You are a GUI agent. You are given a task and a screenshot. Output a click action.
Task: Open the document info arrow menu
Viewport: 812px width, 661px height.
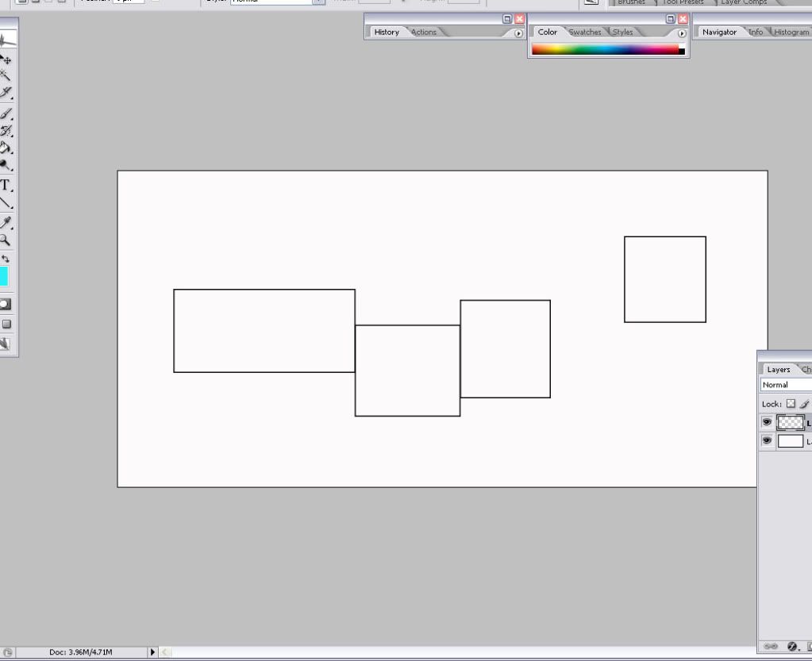point(152,652)
